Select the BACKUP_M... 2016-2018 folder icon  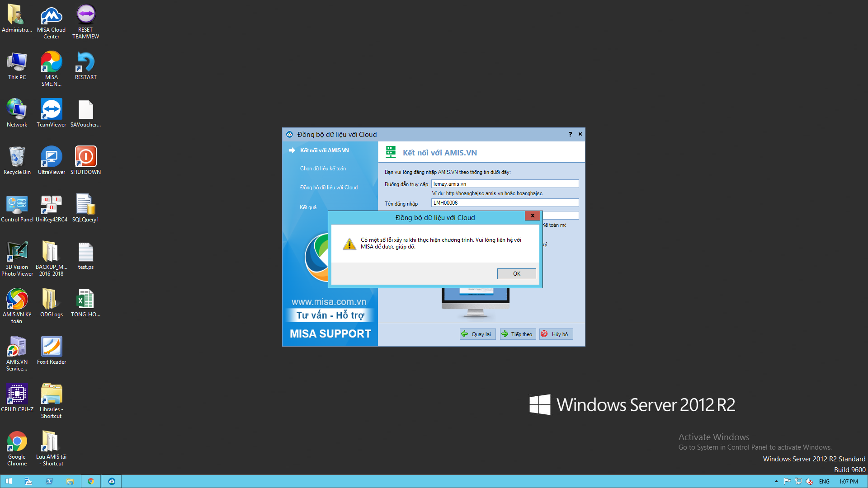click(x=51, y=258)
